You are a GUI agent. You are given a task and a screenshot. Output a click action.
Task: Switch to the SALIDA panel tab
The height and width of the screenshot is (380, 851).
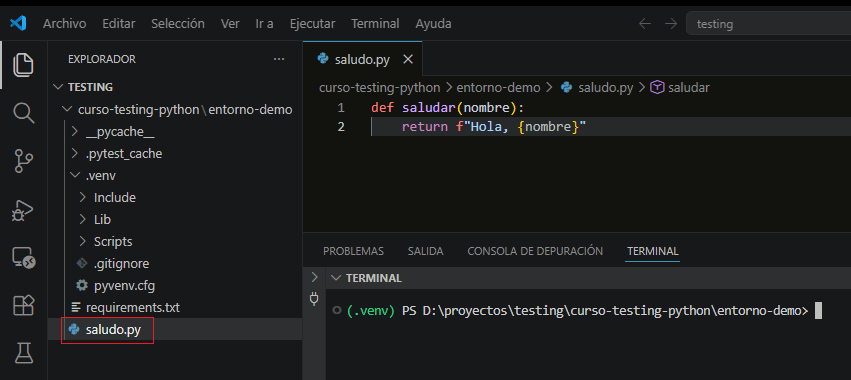pyautogui.click(x=426, y=251)
